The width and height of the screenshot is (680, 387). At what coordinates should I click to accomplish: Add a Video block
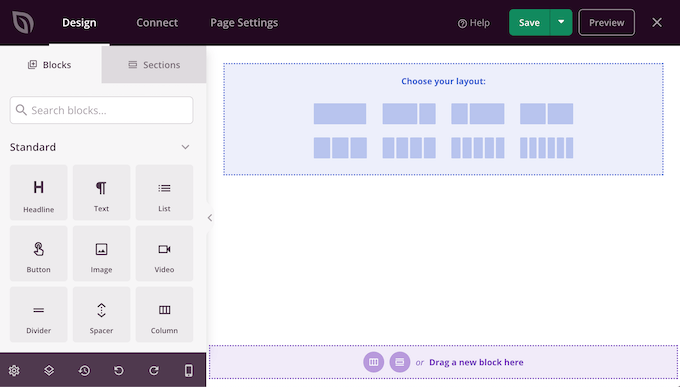coord(164,253)
